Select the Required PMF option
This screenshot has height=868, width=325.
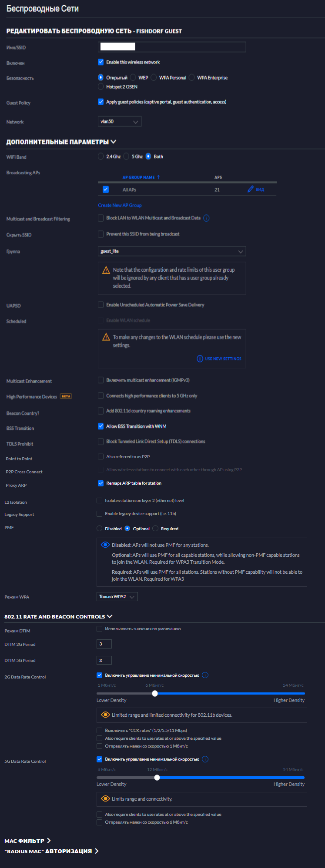click(155, 529)
